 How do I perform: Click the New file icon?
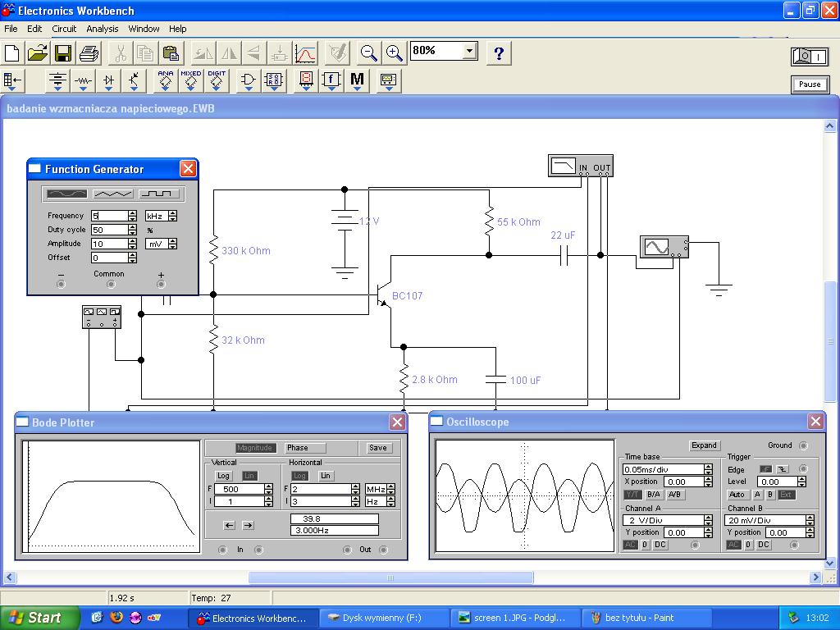click(12, 53)
